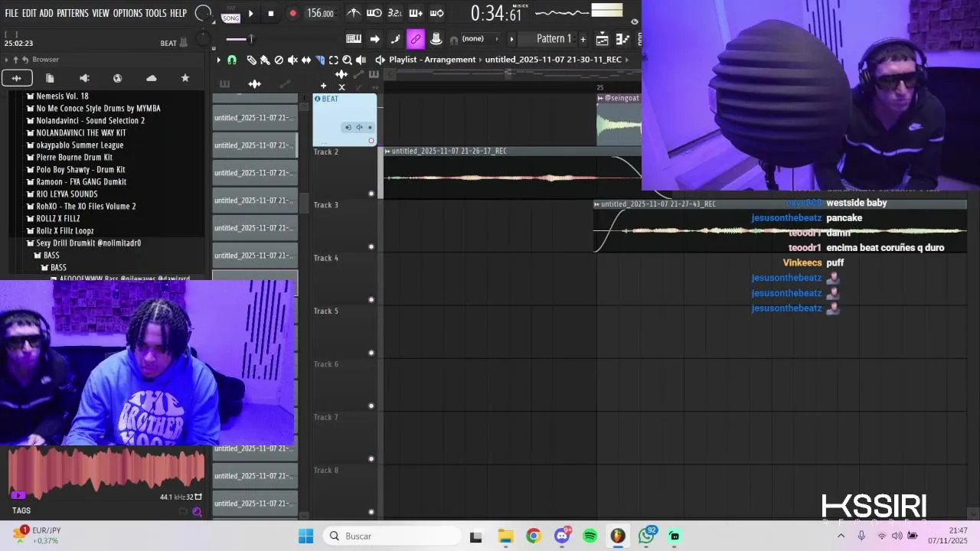The image size is (980, 551).
Task: Open the Playlist view icon
Action: pos(603,39)
